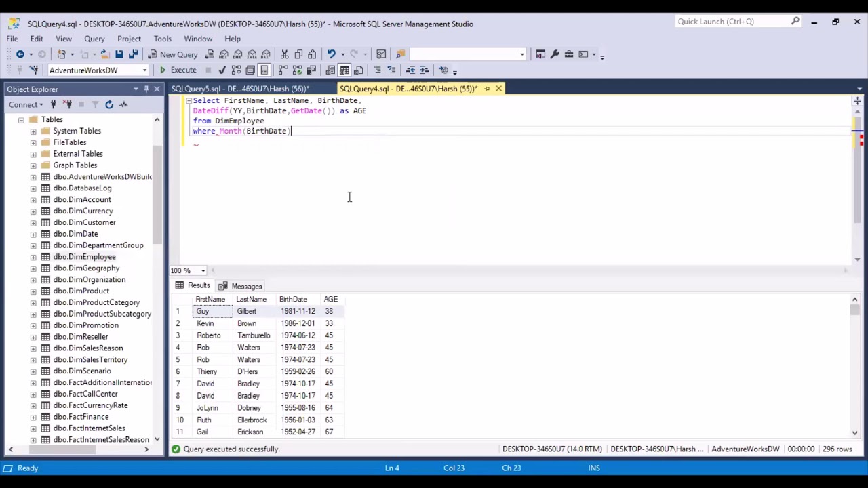Click the Execute query button

[177, 70]
